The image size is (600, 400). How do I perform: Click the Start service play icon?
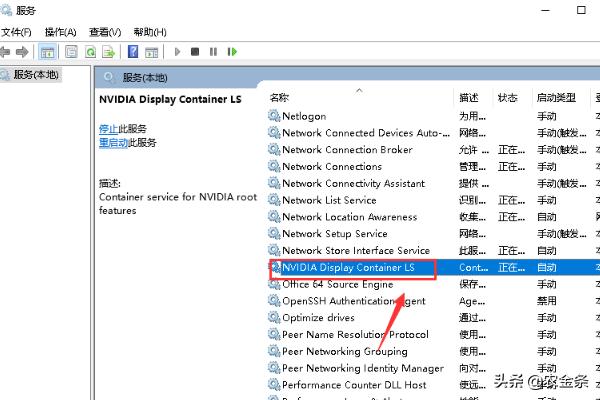177,52
